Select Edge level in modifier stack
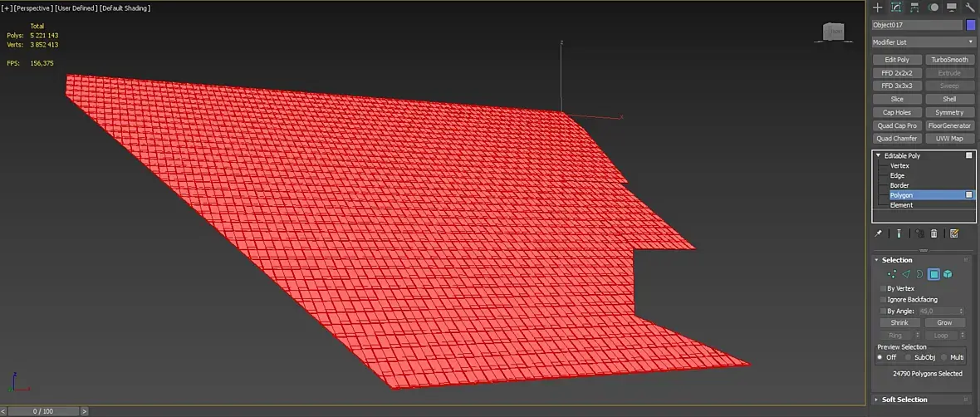The height and width of the screenshot is (417, 980). tap(897, 175)
